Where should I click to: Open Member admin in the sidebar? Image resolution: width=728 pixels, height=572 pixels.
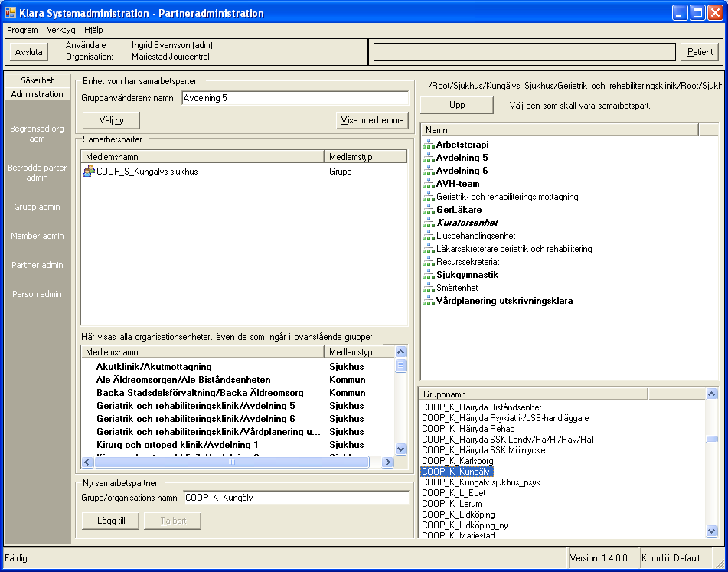pos(38,237)
